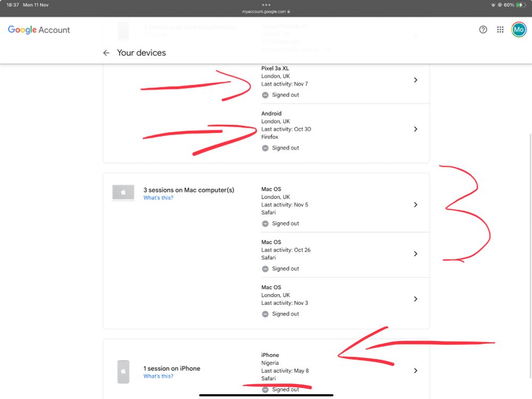Open the Mo profile avatar
The height and width of the screenshot is (399, 532).
[518, 29]
